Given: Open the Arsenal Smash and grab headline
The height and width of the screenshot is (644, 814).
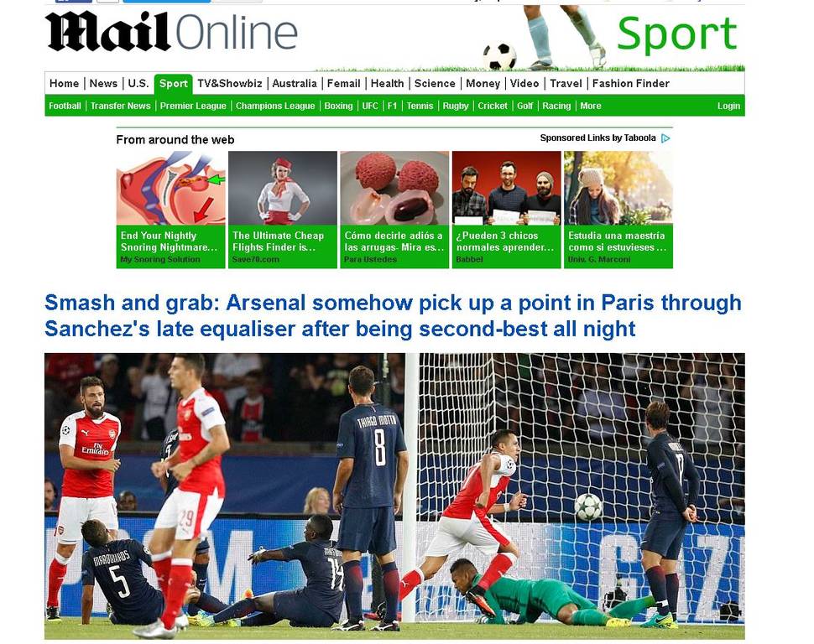Looking at the screenshot, I should click(x=393, y=315).
